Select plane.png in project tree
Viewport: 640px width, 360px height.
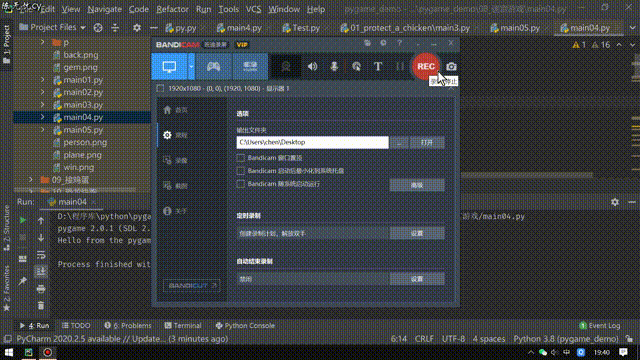(x=82, y=155)
